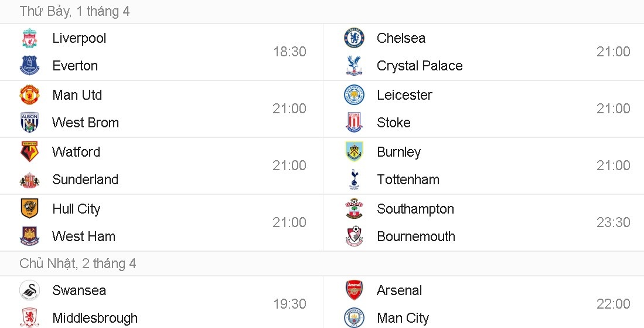Click the Tottenham crest icon
This screenshot has width=644, height=328.
354,180
